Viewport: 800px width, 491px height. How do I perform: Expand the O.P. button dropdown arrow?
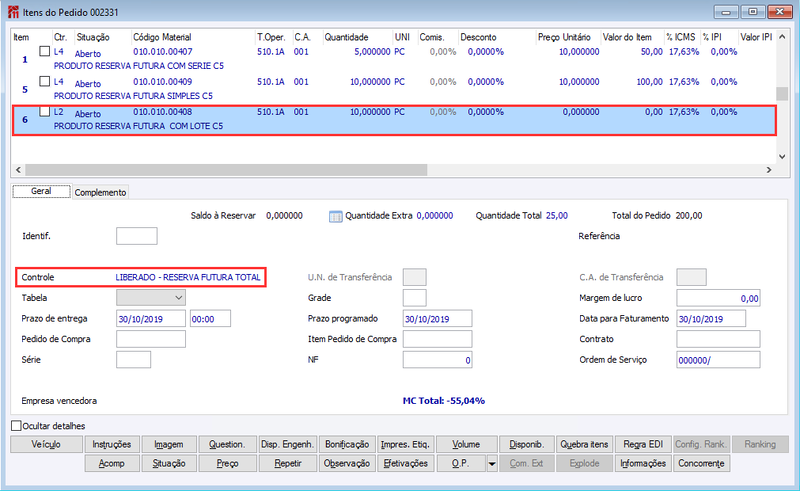pos(492,464)
